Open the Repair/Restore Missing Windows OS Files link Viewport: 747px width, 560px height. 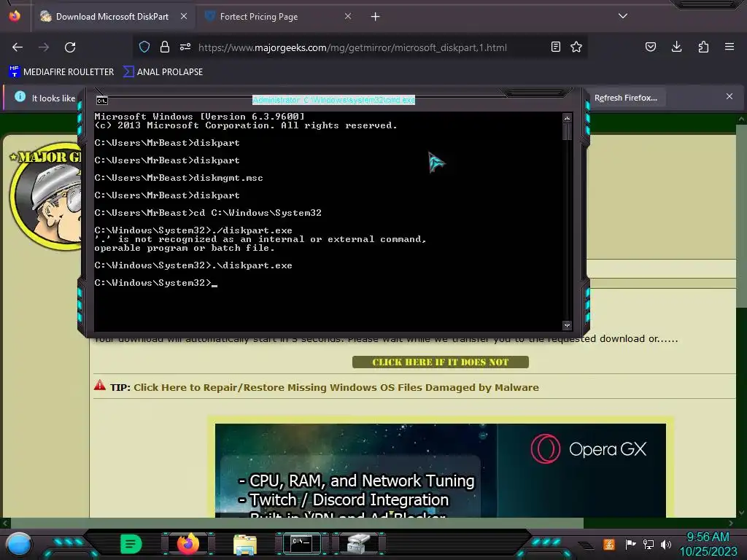click(x=336, y=388)
